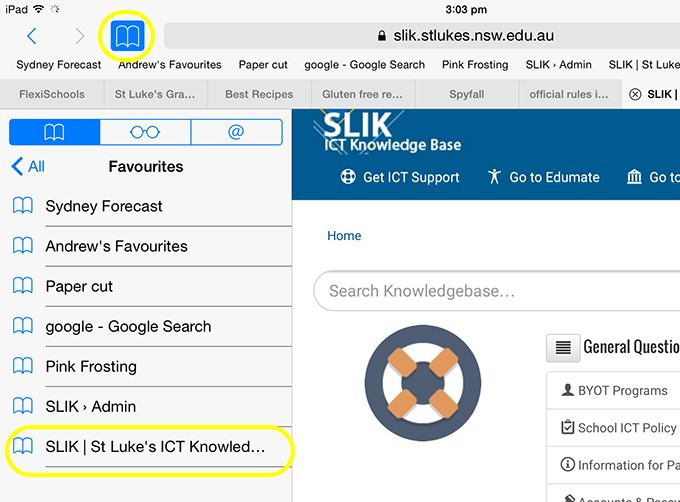Open SLIK | St Luke's ICT Knowledge bookmark
Image resolution: width=680 pixels, height=502 pixels.
[x=155, y=447]
